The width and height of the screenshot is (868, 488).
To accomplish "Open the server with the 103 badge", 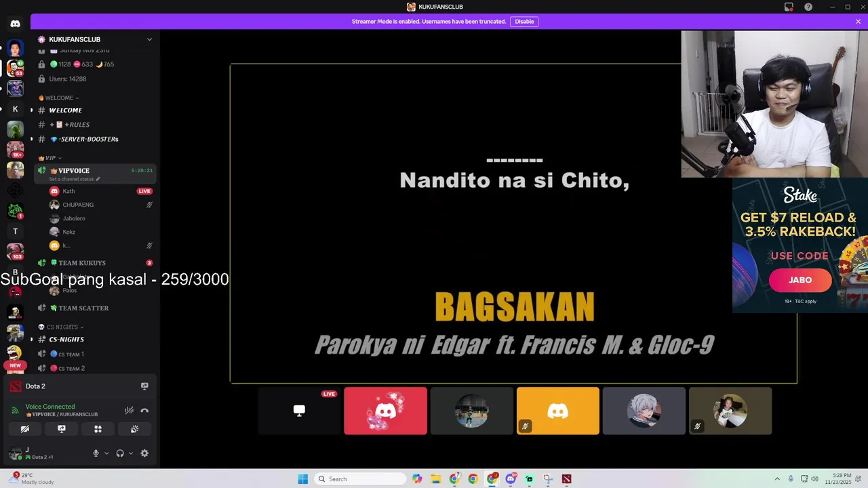I will coord(15,251).
